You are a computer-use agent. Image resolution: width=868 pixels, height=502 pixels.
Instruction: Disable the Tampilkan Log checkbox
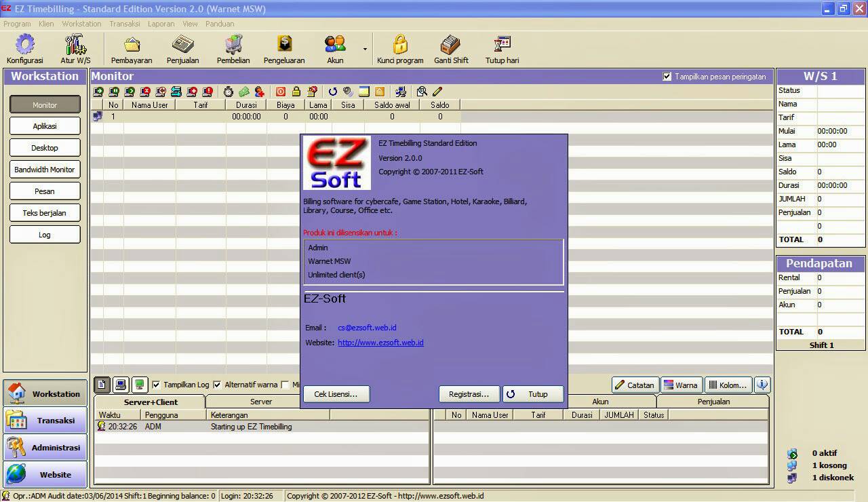[155, 384]
